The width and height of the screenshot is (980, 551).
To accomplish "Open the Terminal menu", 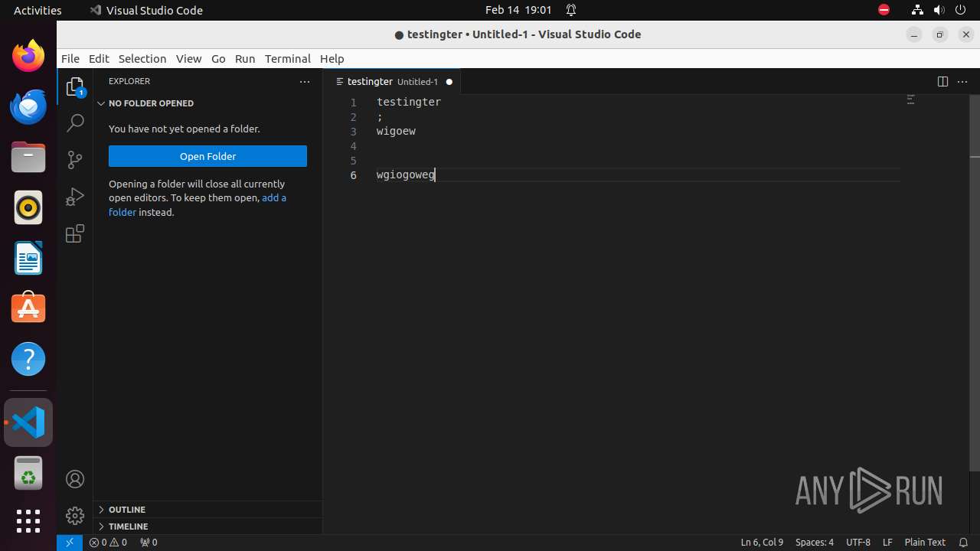I will tap(288, 58).
